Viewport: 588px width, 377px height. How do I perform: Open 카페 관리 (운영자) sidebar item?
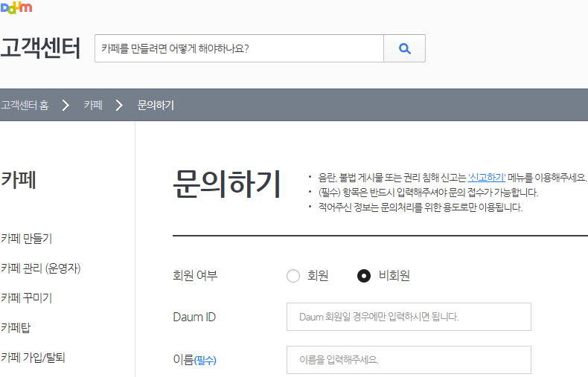[x=40, y=268]
